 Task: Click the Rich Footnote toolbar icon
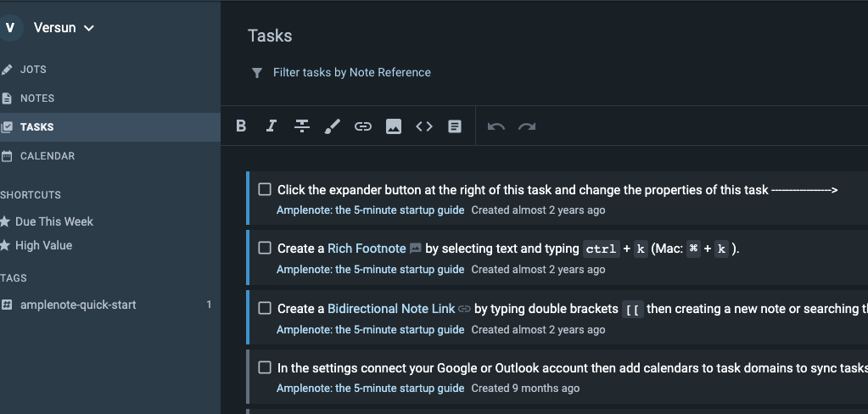tap(455, 126)
